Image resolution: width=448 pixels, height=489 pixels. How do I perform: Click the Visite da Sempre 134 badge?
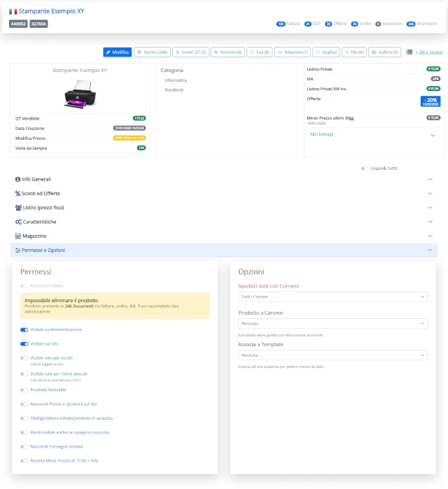click(141, 148)
